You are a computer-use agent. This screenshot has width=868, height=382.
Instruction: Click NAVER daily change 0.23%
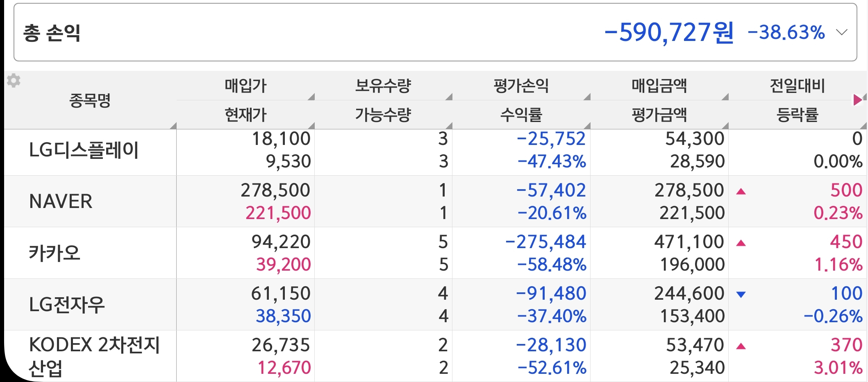click(x=838, y=213)
